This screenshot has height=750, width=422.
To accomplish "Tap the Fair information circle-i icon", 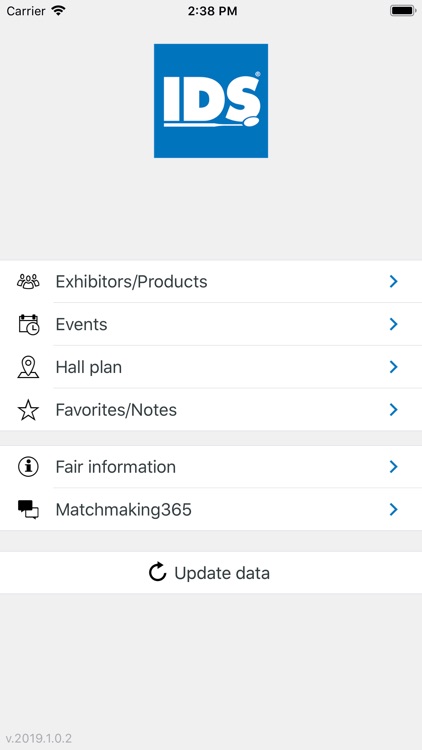I will click(x=28, y=467).
